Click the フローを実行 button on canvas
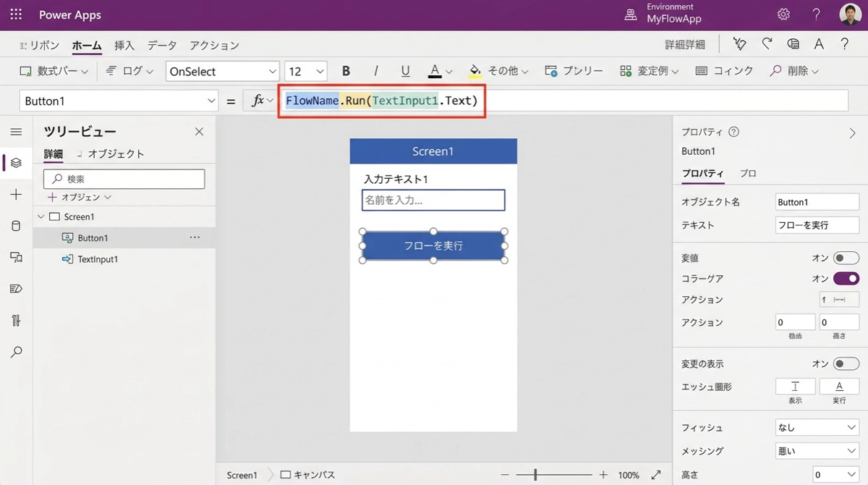The image size is (868, 485). click(433, 246)
